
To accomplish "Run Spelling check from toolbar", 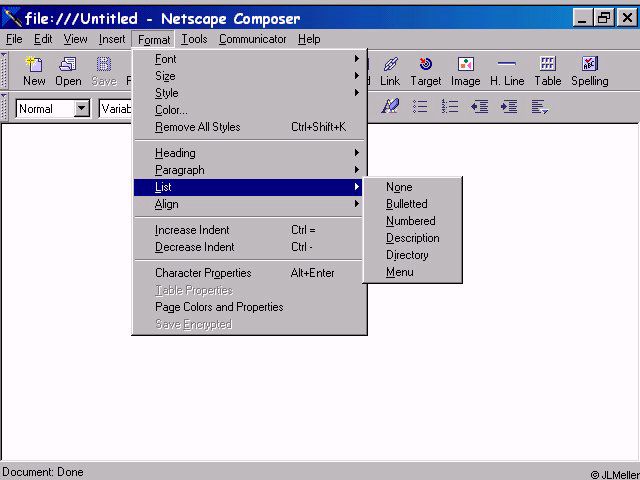I will tap(590, 71).
